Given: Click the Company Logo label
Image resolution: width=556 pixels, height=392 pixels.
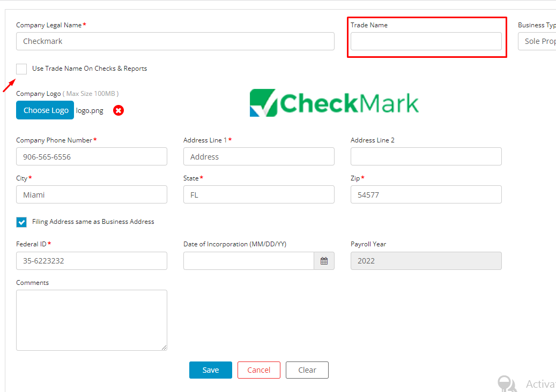Looking at the screenshot, I should coord(38,94).
